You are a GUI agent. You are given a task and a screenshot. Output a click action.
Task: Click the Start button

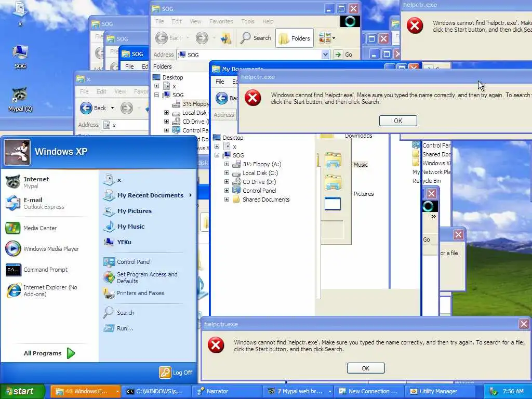coord(22,391)
